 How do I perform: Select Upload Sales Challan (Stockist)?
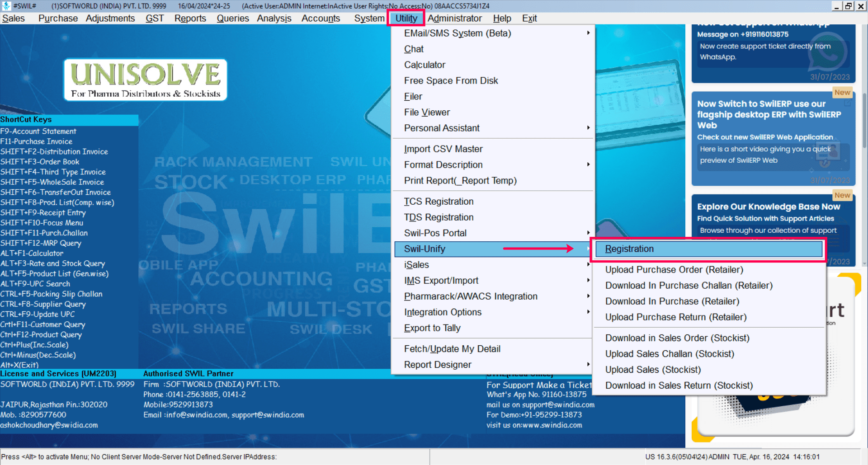(x=709, y=354)
